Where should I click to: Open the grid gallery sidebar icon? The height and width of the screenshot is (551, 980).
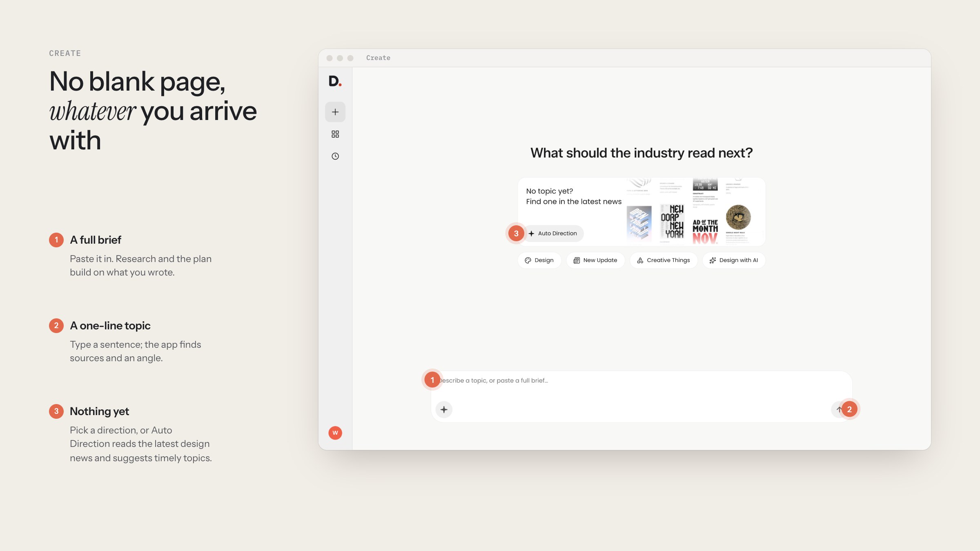click(335, 134)
